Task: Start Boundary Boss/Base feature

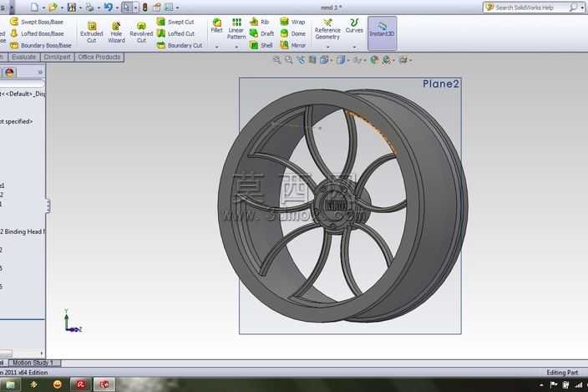Action: click(40, 45)
